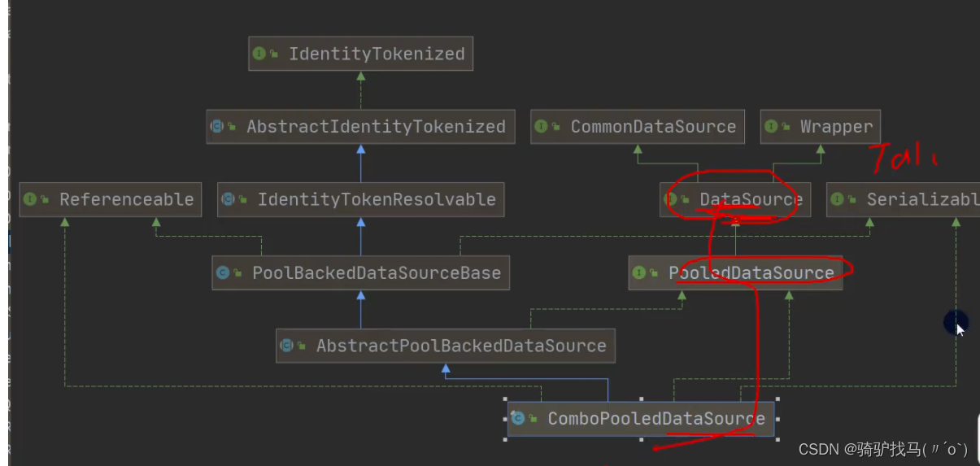The height and width of the screenshot is (466, 980).
Task: Click the interface icon on Serializable
Action: pos(838,199)
